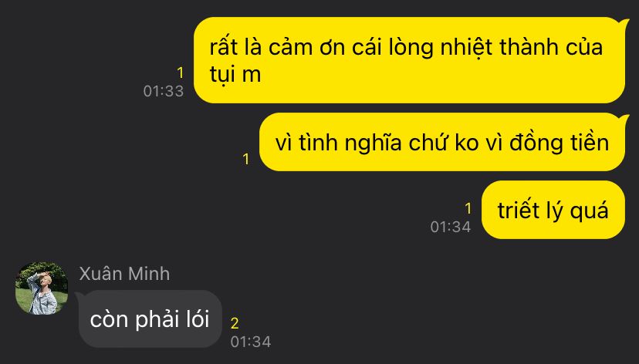This screenshot has width=639, height=364.
Task: Click the 01:33 timestamp
Action: (164, 91)
